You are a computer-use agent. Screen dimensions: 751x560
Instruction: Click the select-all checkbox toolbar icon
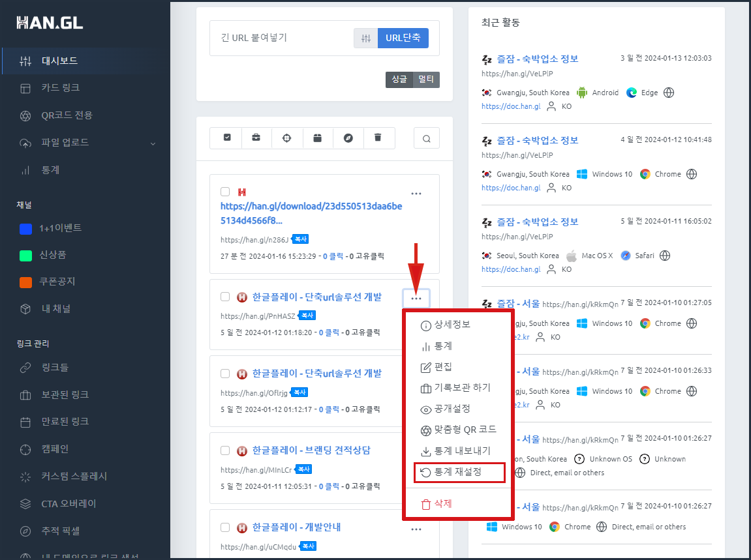point(227,138)
